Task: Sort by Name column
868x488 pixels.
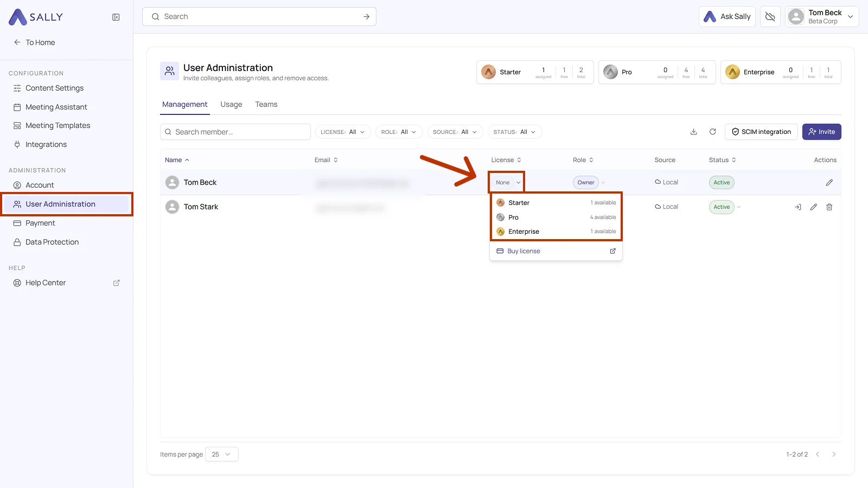Action: [x=177, y=160]
